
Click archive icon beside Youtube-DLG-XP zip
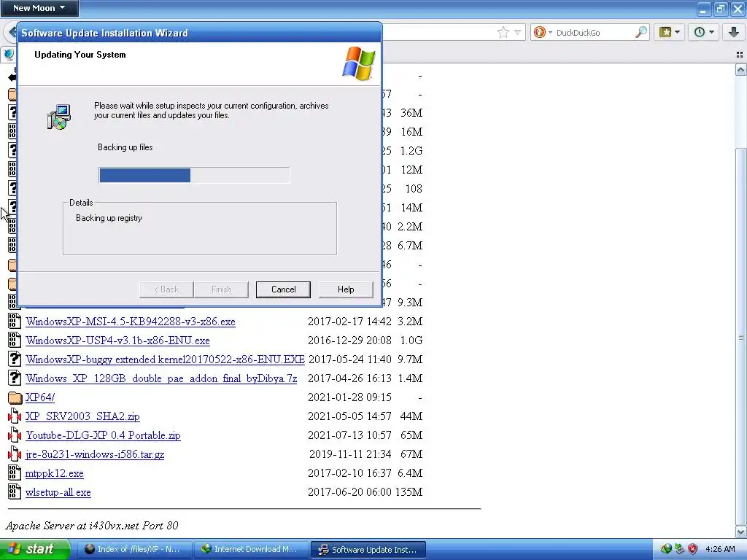pos(15,435)
